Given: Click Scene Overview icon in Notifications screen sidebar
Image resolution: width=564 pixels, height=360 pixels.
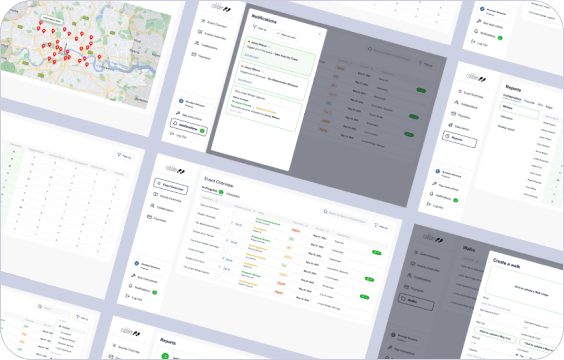Looking at the screenshot, I should [200, 33].
